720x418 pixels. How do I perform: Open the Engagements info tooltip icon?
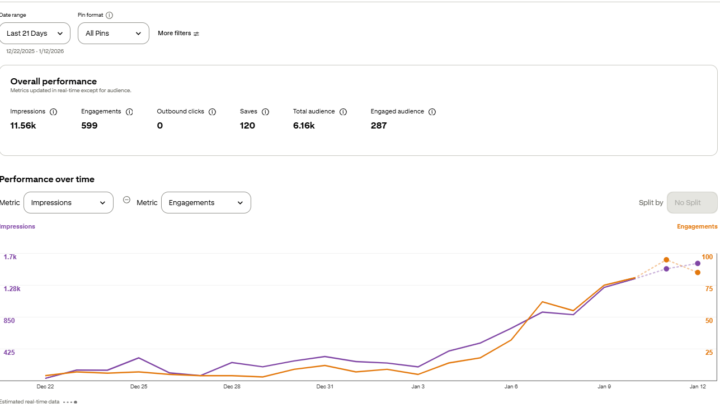click(x=131, y=112)
